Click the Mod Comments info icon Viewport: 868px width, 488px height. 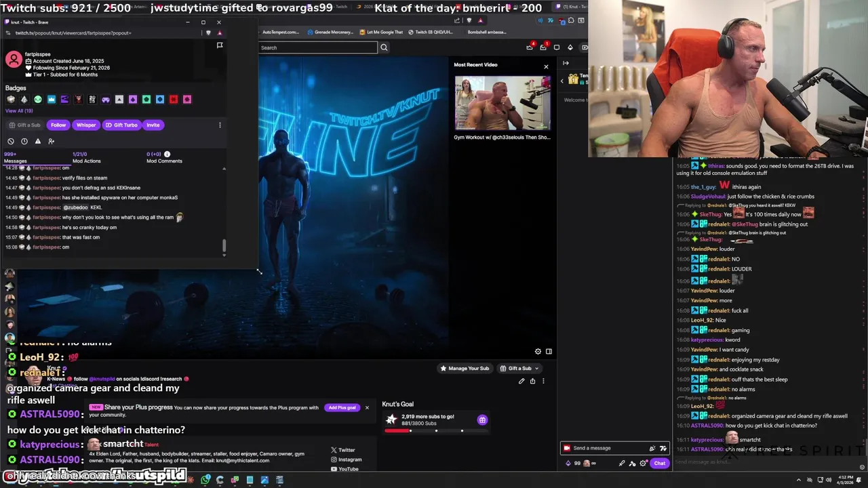[x=167, y=154]
